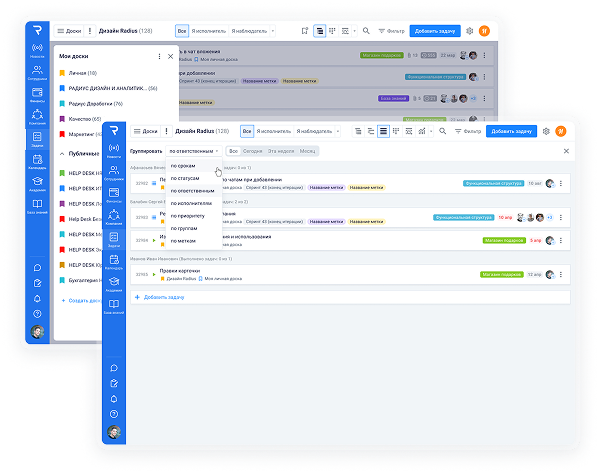Click the '+ Добавить задачу' link below tasks
600x474 pixels.
[164, 297]
